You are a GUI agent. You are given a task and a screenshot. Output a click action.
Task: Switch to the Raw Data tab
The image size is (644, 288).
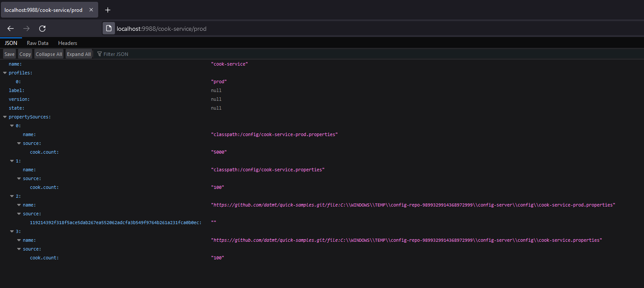point(37,43)
